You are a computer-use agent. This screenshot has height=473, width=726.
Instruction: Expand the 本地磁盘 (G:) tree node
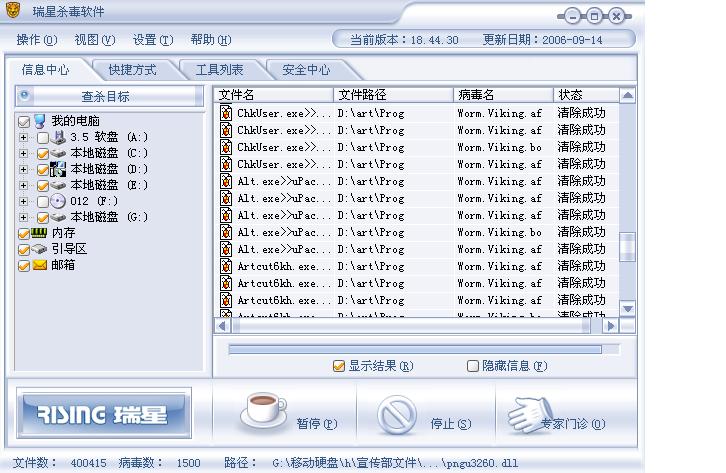click(24, 217)
